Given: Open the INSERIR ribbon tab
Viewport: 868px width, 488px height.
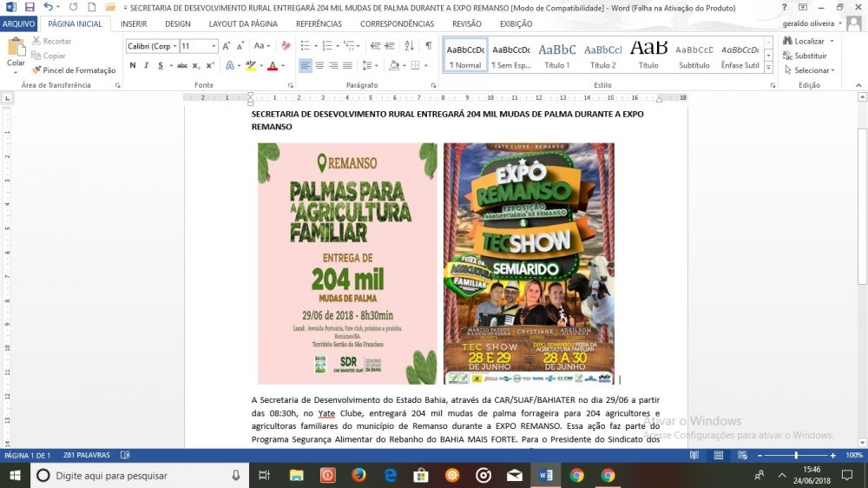Looking at the screenshot, I should coord(134,24).
